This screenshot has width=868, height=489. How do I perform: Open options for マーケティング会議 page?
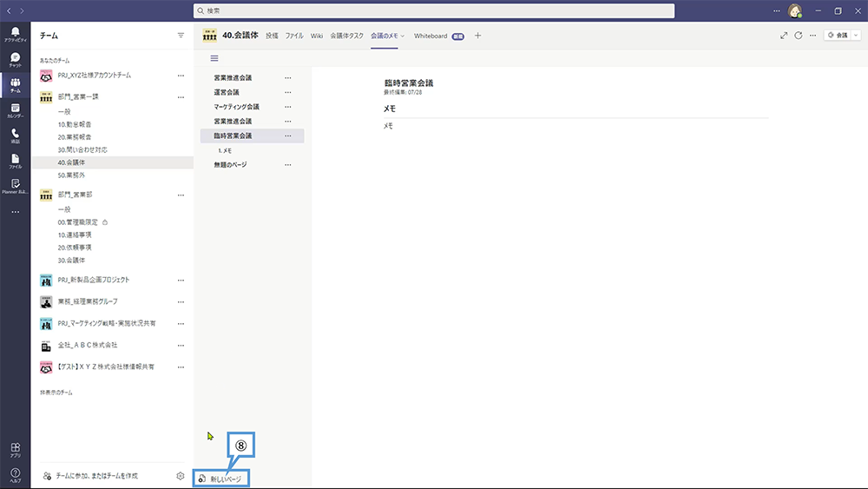tap(288, 107)
